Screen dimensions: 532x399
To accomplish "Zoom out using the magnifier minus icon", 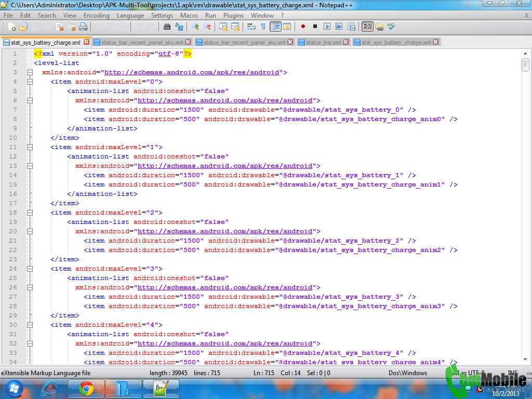I will click(207, 26).
